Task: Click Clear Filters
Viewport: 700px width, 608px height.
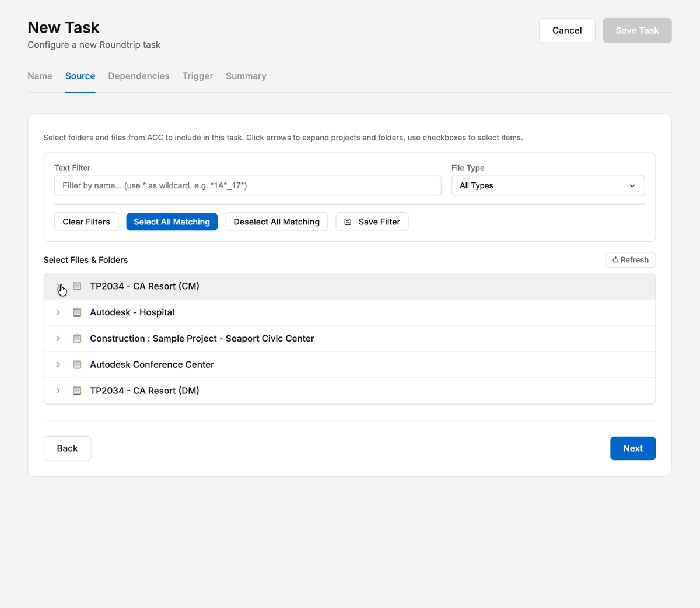Action: tap(86, 222)
